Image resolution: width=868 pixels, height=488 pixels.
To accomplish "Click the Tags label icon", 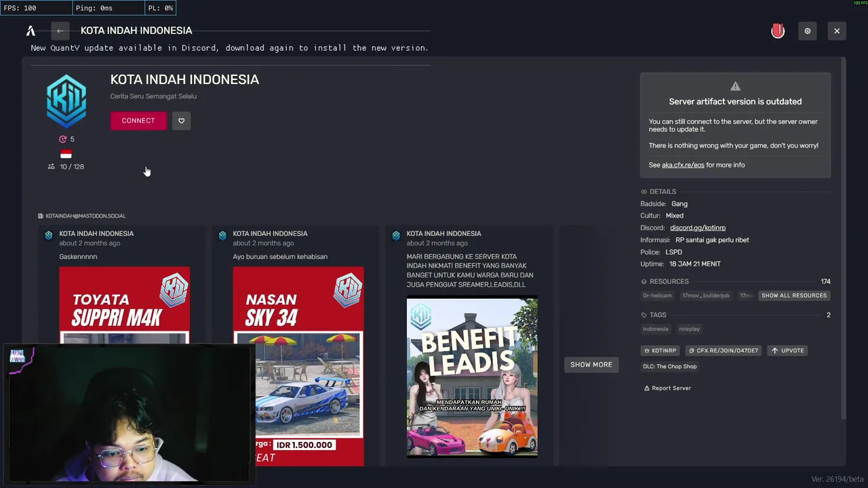I will coord(644,315).
